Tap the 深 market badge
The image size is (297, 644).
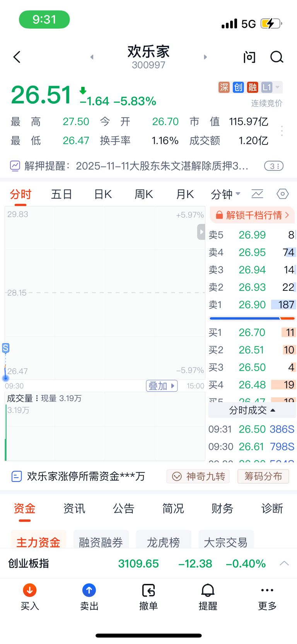pos(224,87)
